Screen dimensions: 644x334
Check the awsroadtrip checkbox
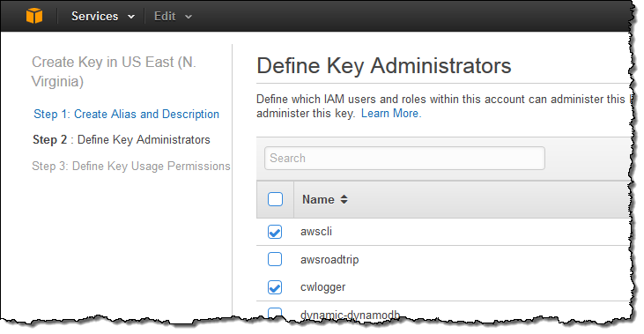coord(275,259)
